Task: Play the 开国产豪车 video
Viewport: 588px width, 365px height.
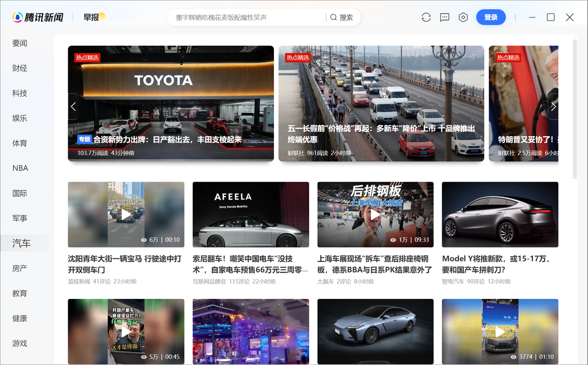Action: click(x=126, y=331)
